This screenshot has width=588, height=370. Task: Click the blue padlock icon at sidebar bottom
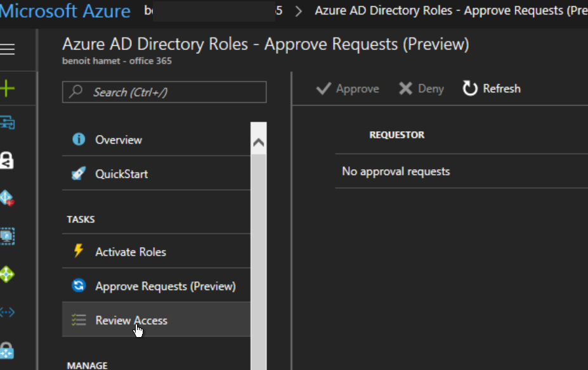[x=8, y=350]
